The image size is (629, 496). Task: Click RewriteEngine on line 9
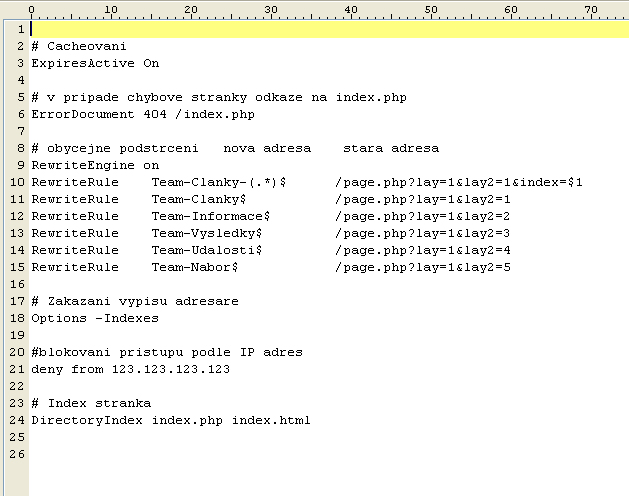(83, 165)
